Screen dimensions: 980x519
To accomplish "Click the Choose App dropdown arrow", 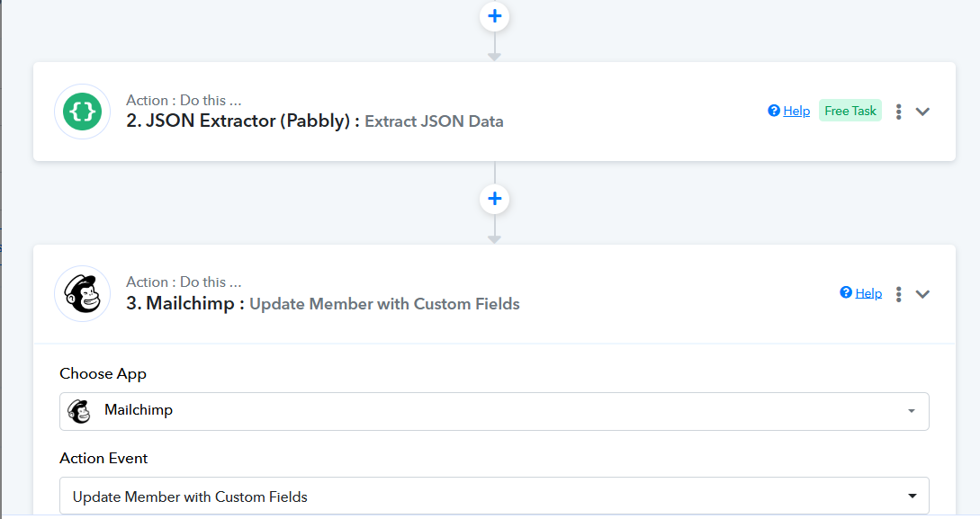I will [912, 411].
